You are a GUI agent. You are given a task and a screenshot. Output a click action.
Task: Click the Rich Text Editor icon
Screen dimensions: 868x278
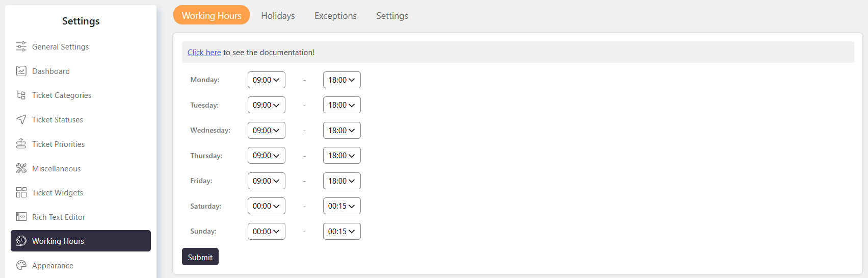click(x=21, y=217)
